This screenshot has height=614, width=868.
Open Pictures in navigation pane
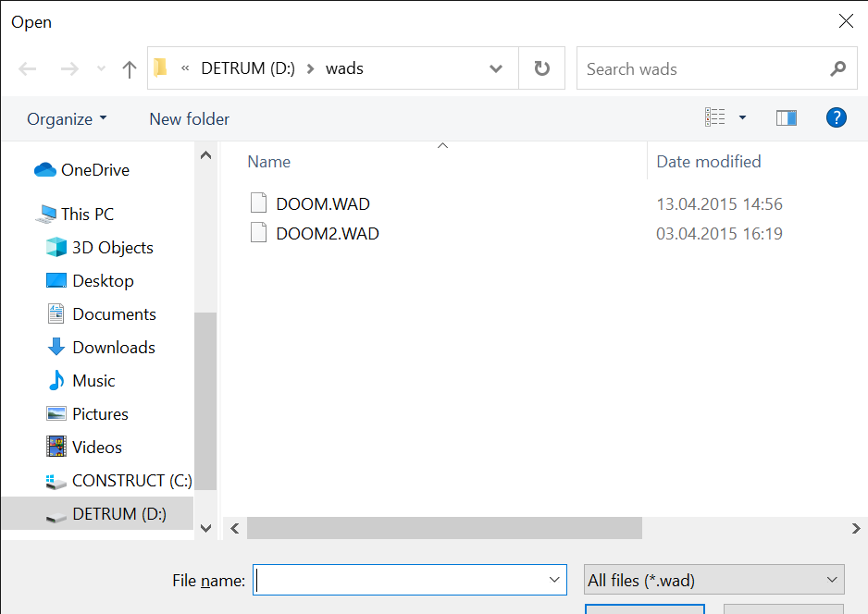click(x=100, y=413)
